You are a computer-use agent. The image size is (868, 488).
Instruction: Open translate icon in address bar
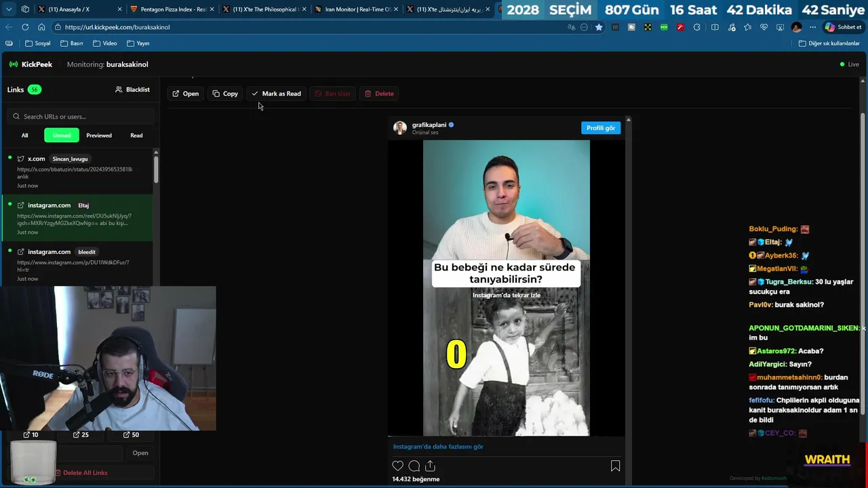click(x=571, y=27)
